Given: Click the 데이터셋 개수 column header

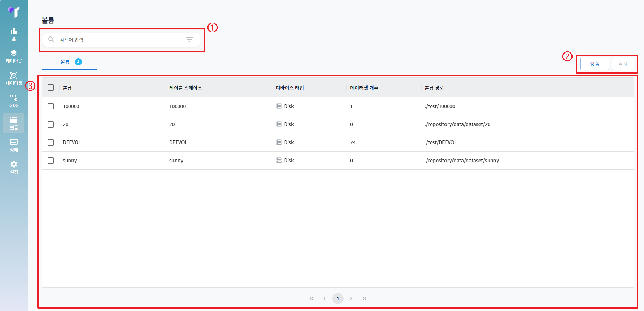Looking at the screenshot, I should [x=364, y=88].
